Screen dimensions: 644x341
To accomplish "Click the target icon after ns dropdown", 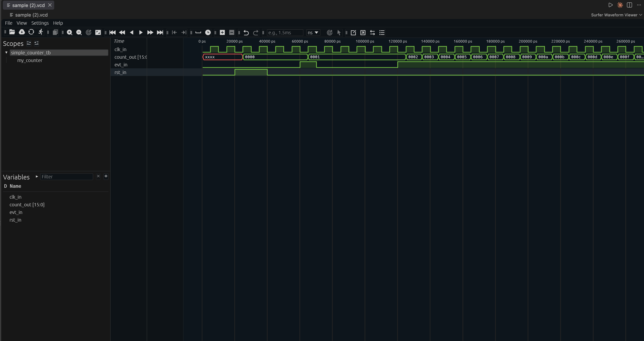I will (329, 33).
